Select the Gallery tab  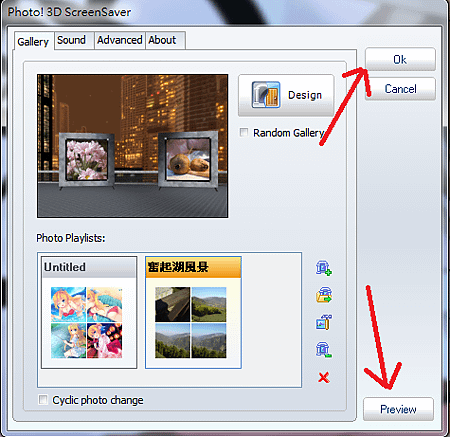coord(34,41)
